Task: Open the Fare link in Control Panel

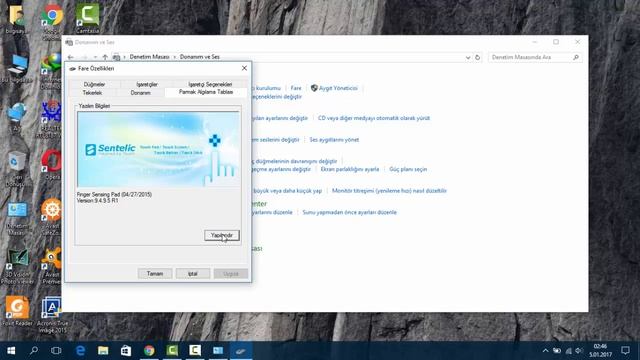Action: click(x=296, y=88)
